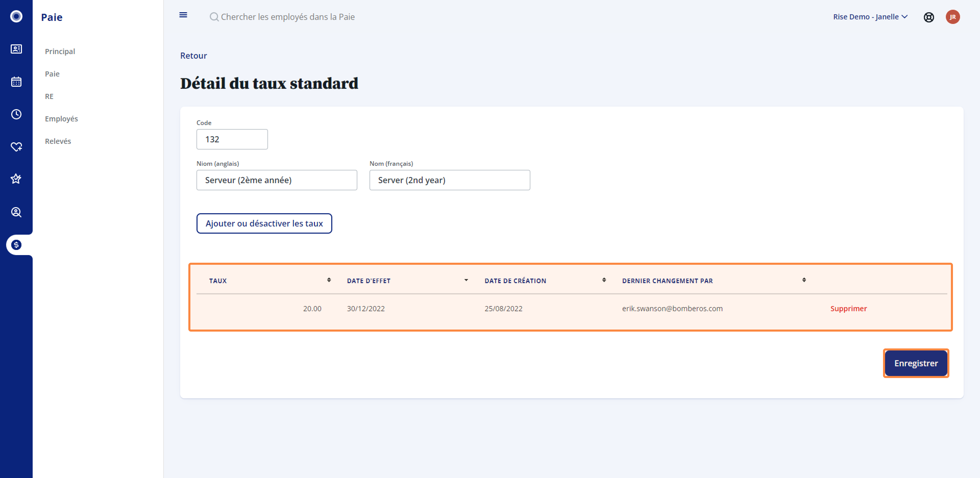The width and height of the screenshot is (980, 478).
Task: Sort by DATE D'EFFET column arrow
Action: (466, 280)
